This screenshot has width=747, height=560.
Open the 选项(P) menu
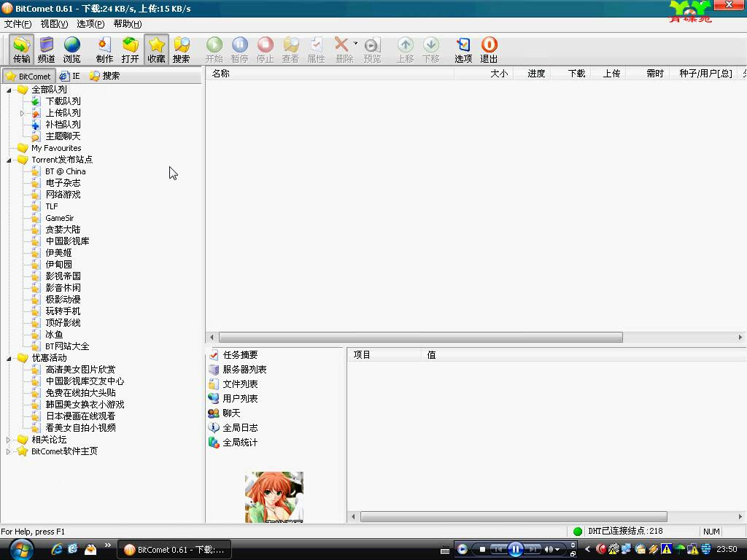pyautogui.click(x=90, y=24)
